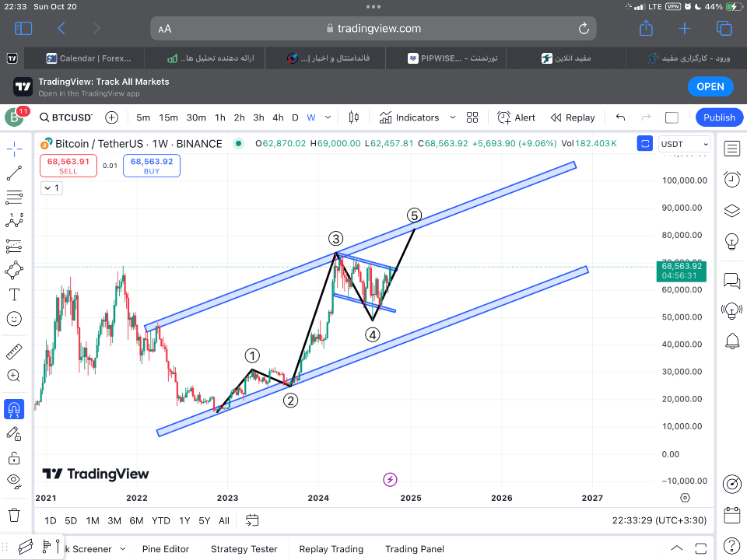
Task: Select the geometric shapes tool
Action: point(14,270)
